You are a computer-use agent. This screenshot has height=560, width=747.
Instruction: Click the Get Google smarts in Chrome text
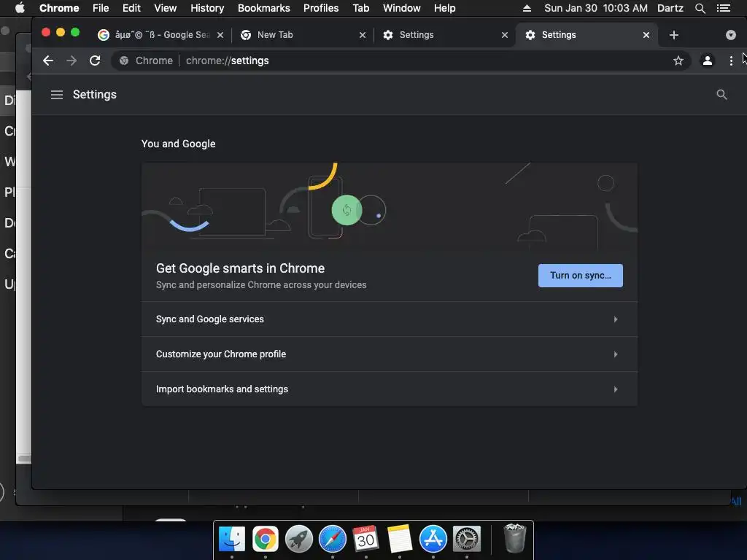(240, 268)
